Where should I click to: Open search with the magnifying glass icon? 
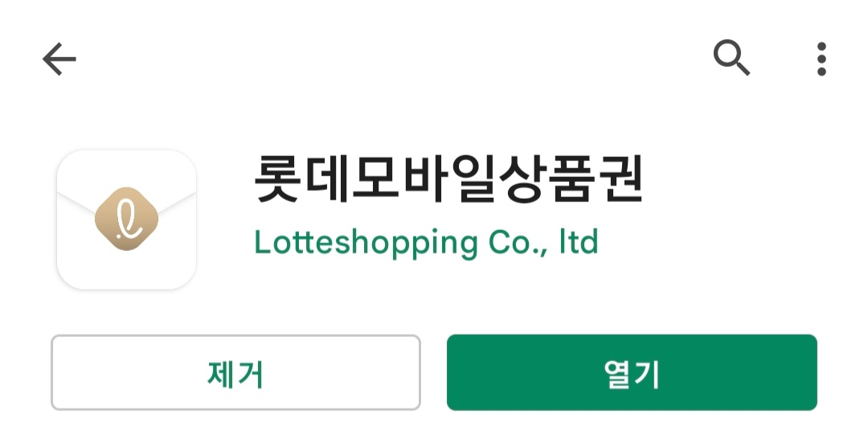(731, 58)
